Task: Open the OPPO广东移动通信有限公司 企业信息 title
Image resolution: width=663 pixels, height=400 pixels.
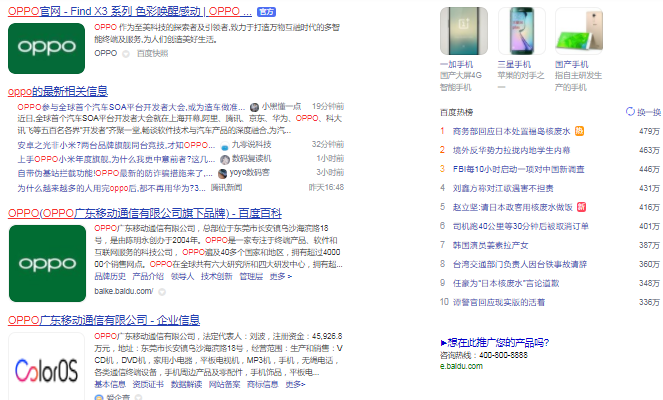Action: [104, 321]
